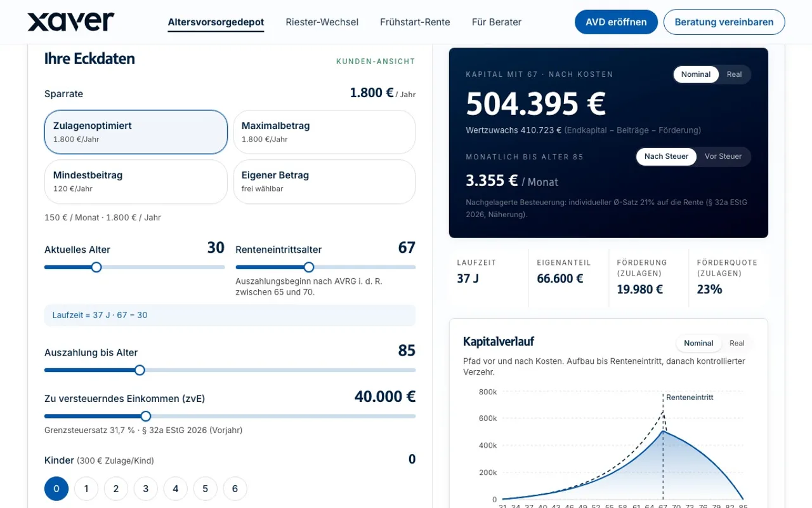This screenshot has height=508, width=812.
Task: Go to Riester-Wechsel page
Action: coord(322,22)
